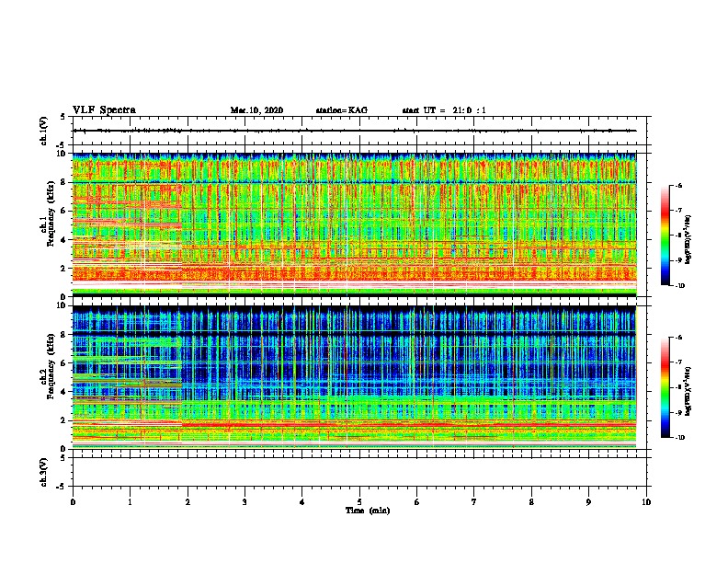728x563 pixels.
Task: Click time axis tick label "7"
Action: [474, 502]
